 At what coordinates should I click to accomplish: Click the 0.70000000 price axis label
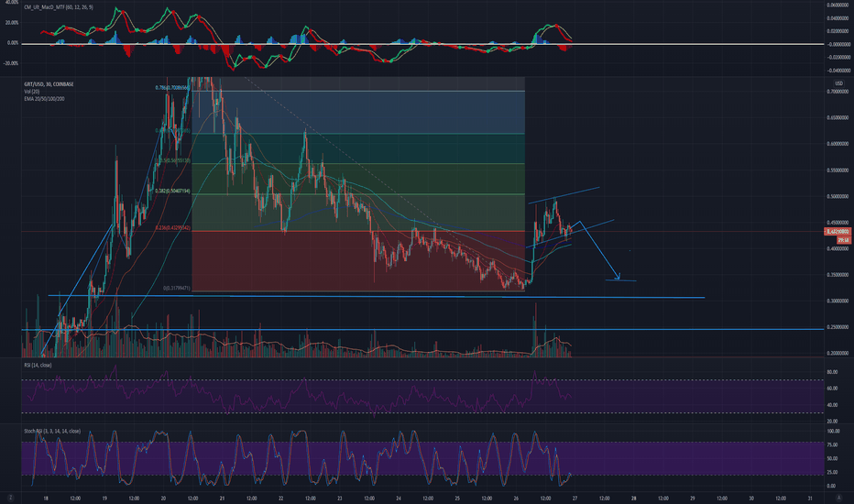[838, 92]
